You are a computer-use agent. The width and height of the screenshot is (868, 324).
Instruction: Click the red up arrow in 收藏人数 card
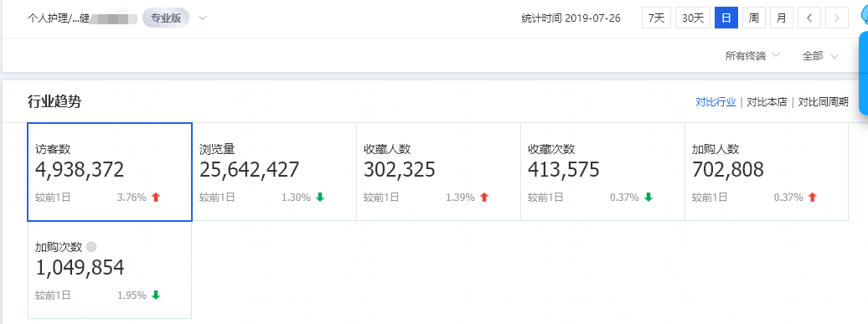[484, 197]
